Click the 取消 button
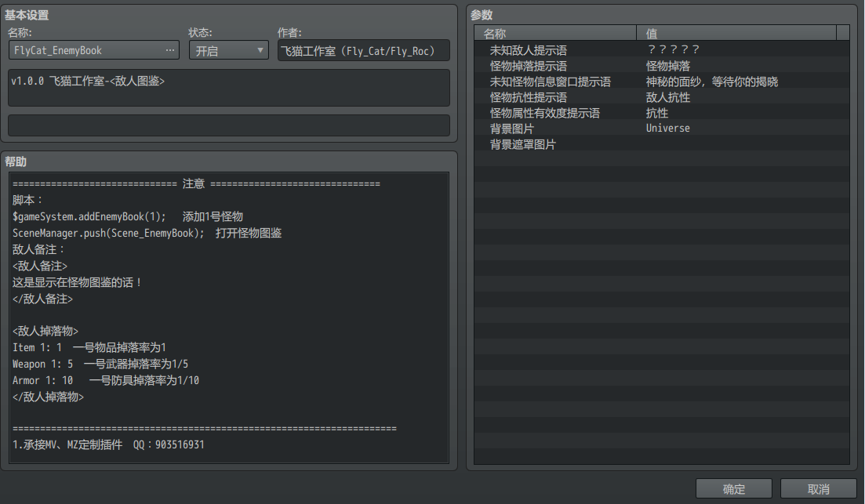This screenshot has width=865, height=504. coord(819,488)
